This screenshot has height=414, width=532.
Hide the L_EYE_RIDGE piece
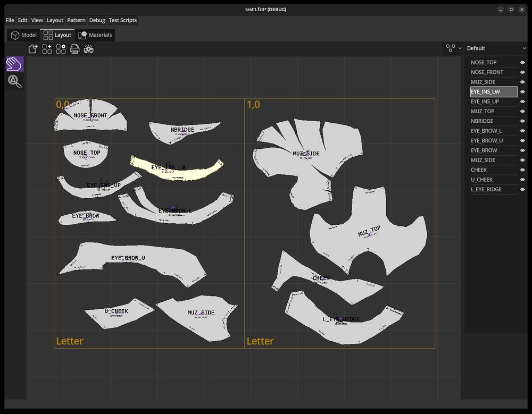[x=522, y=190]
